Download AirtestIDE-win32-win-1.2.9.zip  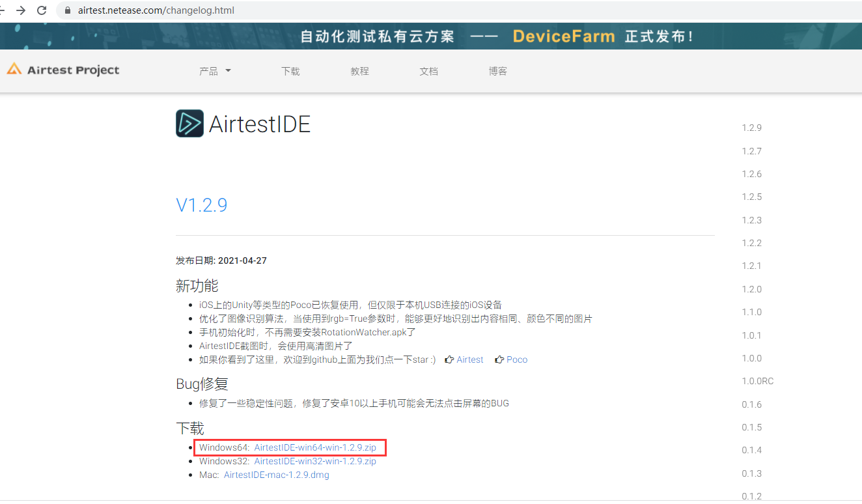click(315, 461)
